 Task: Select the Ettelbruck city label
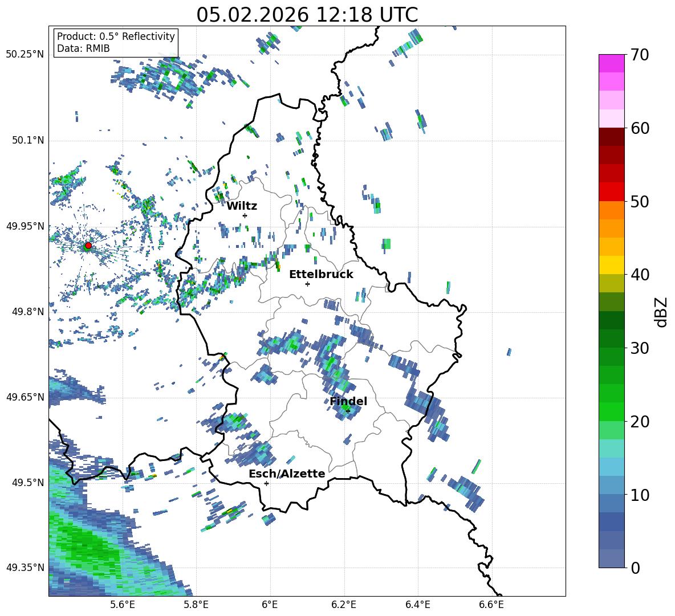pyautogui.click(x=321, y=275)
